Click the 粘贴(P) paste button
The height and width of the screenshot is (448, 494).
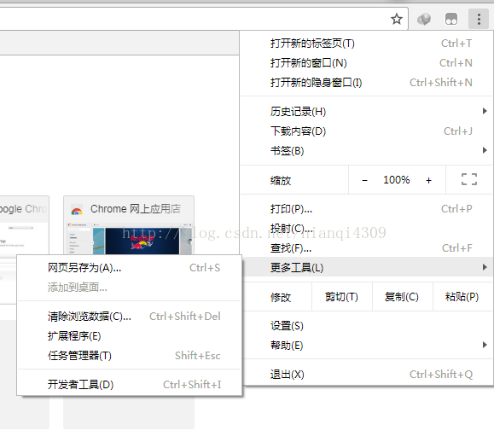462,297
